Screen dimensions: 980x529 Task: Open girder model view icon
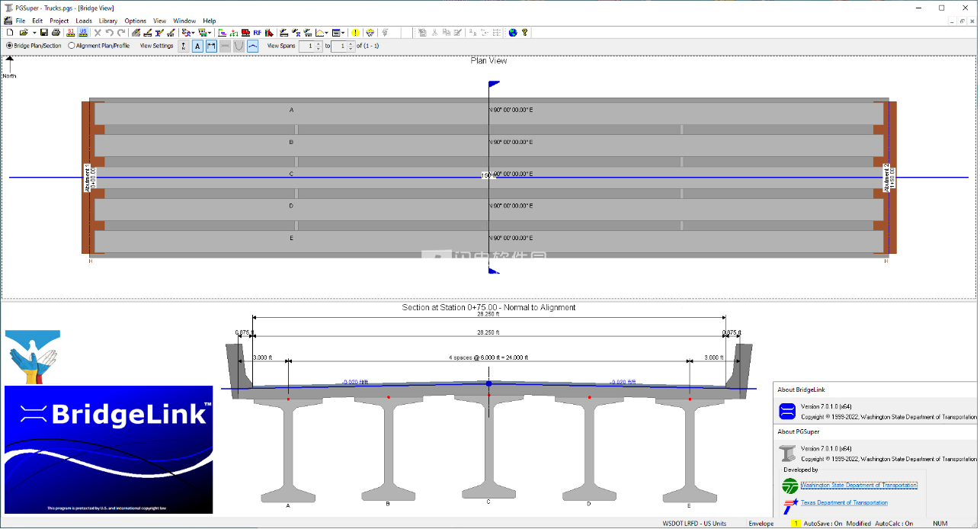click(x=296, y=33)
